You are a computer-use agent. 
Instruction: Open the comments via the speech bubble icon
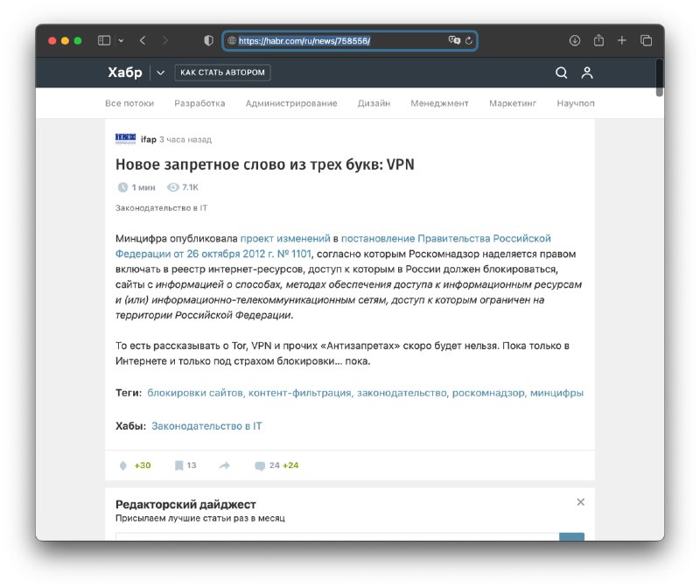(x=260, y=465)
